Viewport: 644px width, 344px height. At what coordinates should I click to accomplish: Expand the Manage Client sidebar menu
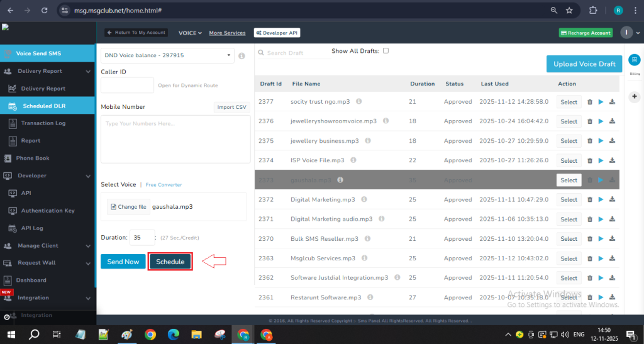click(x=88, y=246)
